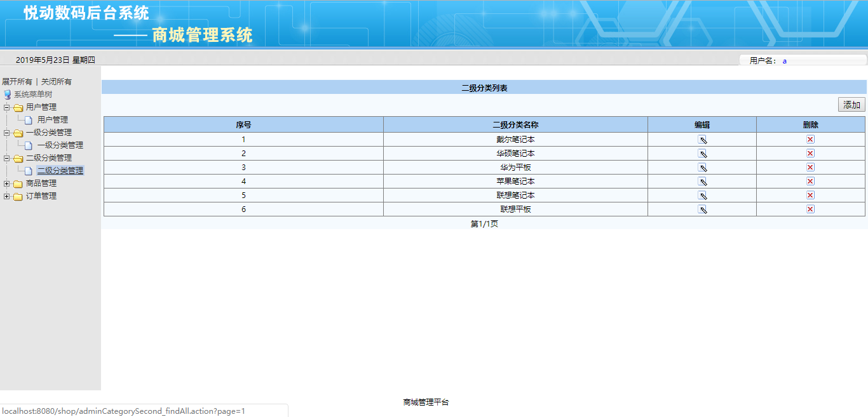Click the 商品管理 folder icon
This screenshot has width=868, height=417.
18,183
